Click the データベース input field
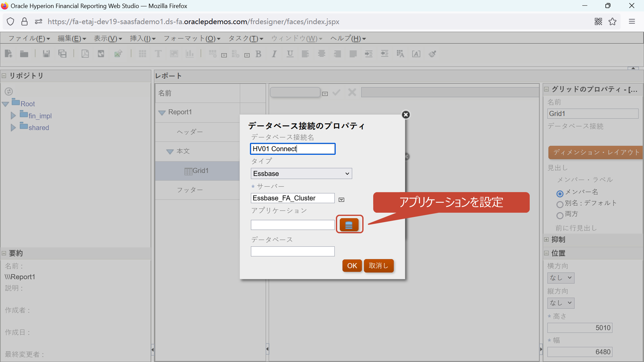Viewport: 644px width, 362px height. click(x=292, y=251)
